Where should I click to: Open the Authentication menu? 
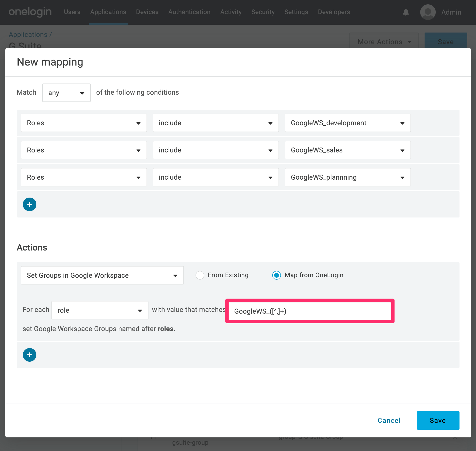(x=189, y=12)
